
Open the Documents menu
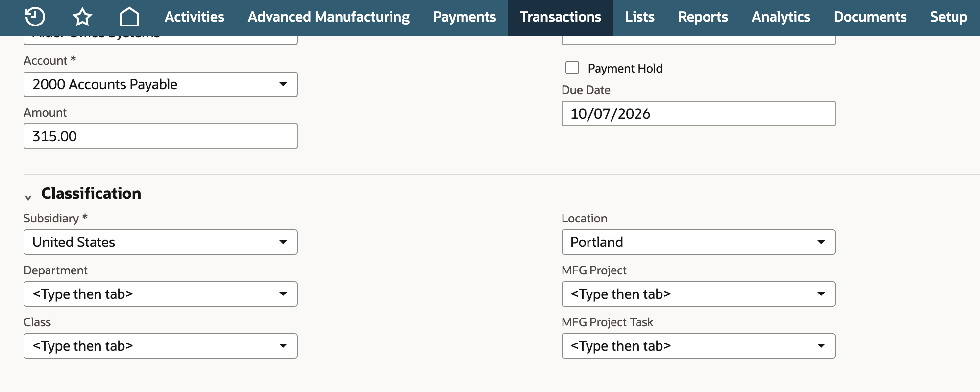coord(870,17)
